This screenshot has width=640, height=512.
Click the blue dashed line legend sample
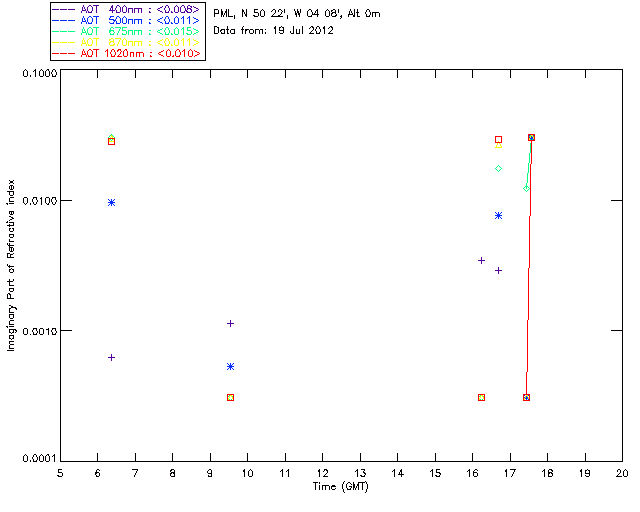click(x=64, y=20)
